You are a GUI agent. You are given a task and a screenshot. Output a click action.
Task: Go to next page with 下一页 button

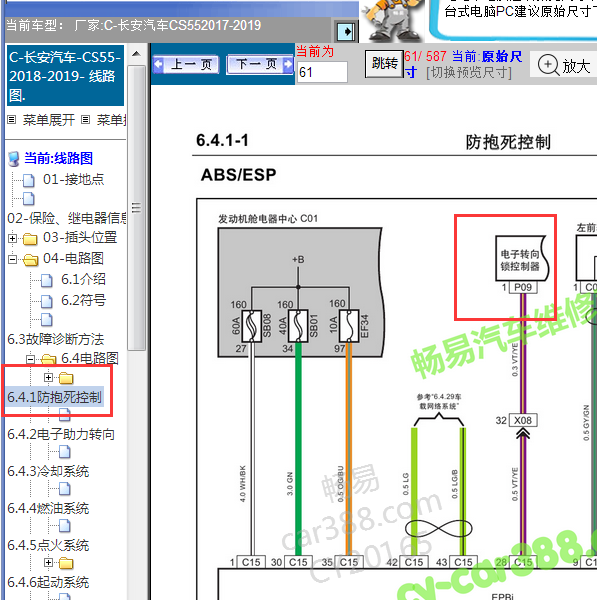[x=260, y=64]
